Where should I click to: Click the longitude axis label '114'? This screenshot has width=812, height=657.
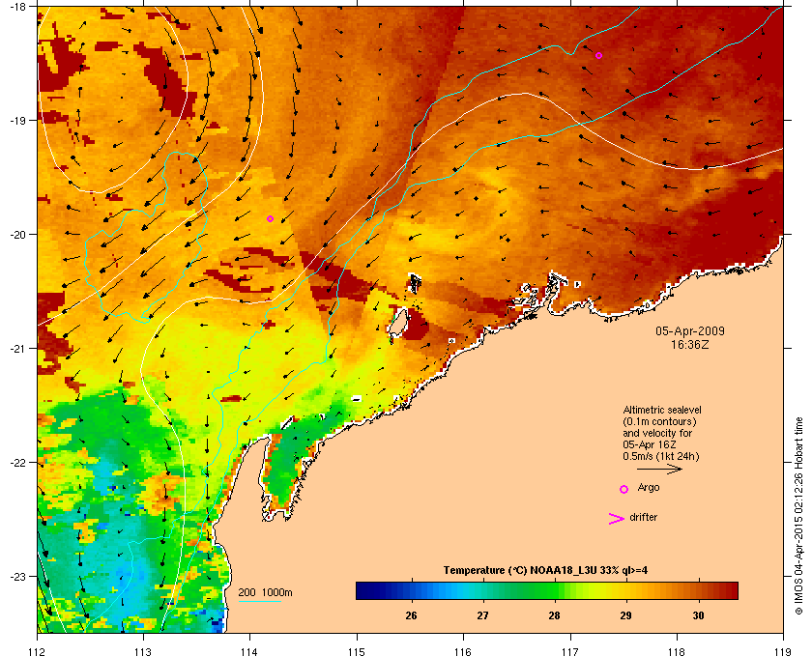(250, 651)
